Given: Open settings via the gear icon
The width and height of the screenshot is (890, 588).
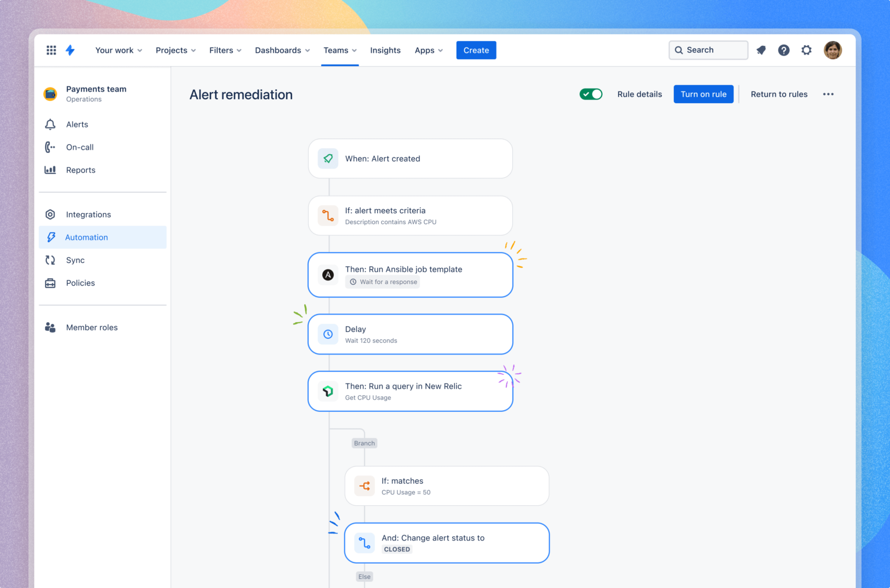Looking at the screenshot, I should tap(807, 50).
